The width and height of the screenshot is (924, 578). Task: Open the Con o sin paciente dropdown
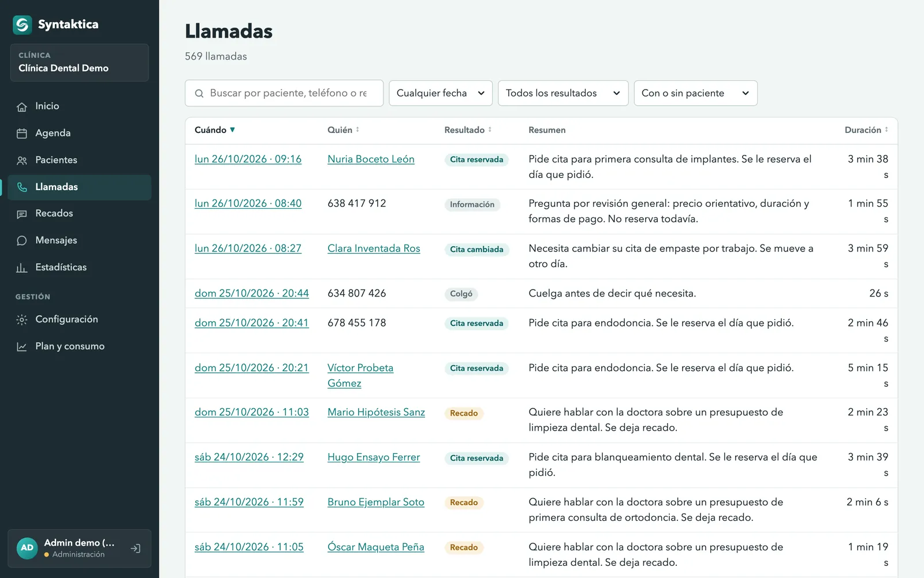[695, 93]
